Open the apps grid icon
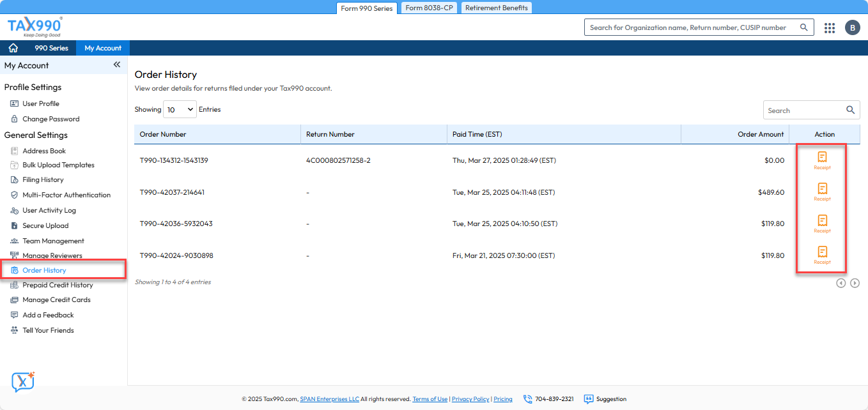This screenshot has height=410, width=868. 830,27
